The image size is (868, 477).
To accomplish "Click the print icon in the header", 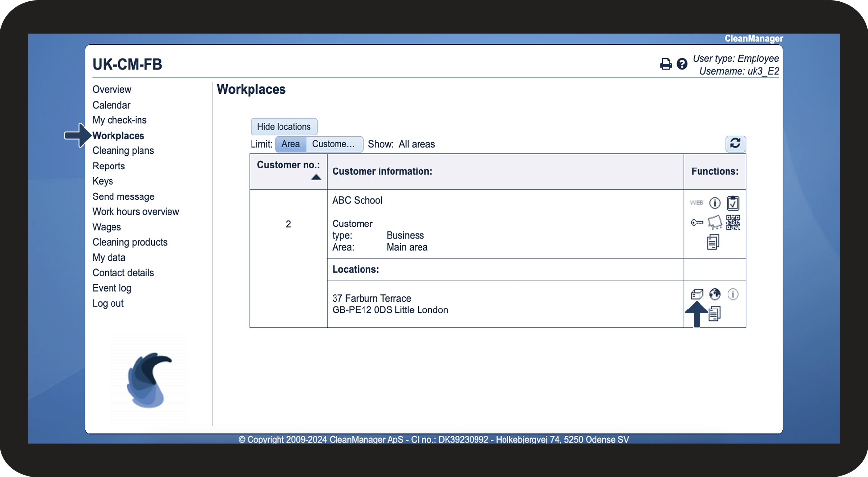I will pyautogui.click(x=666, y=64).
